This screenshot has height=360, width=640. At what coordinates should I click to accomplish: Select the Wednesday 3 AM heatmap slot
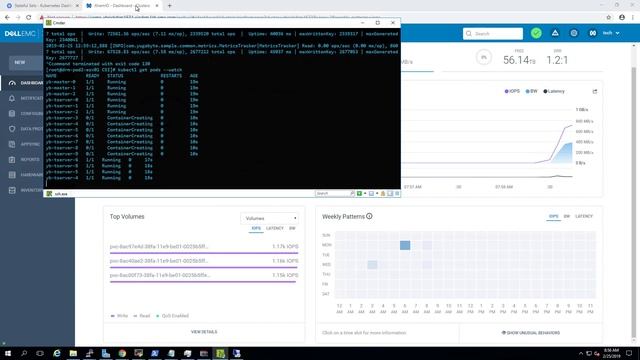click(x=372, y=264)
